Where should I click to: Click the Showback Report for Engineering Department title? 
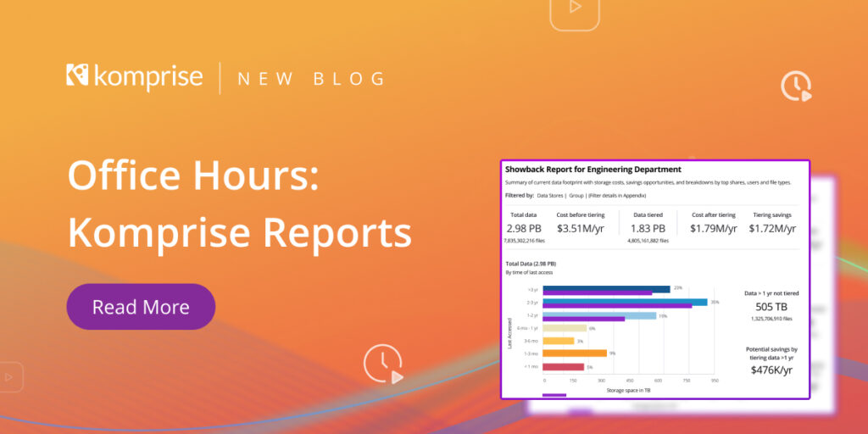click(x=593, y=170)
